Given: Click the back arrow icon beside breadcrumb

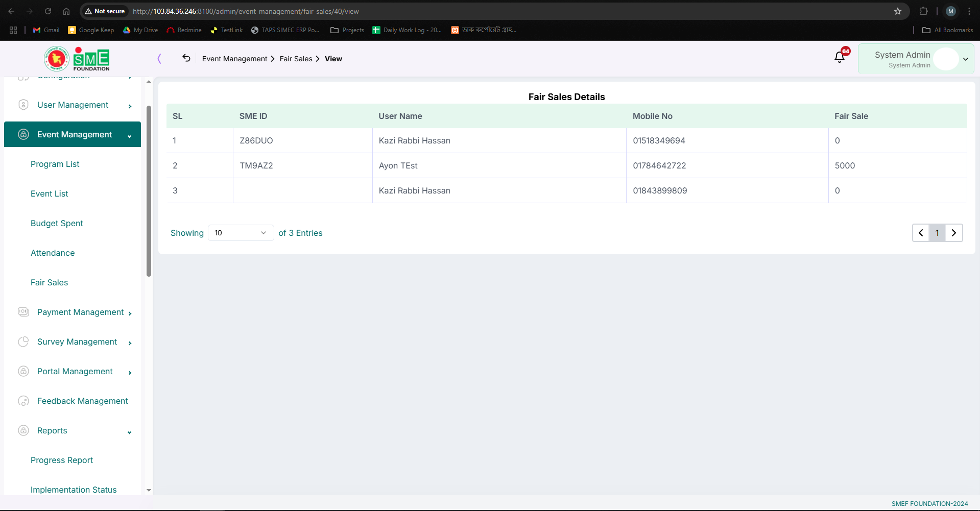Looking at the screenshot, I should click(186, 58).
